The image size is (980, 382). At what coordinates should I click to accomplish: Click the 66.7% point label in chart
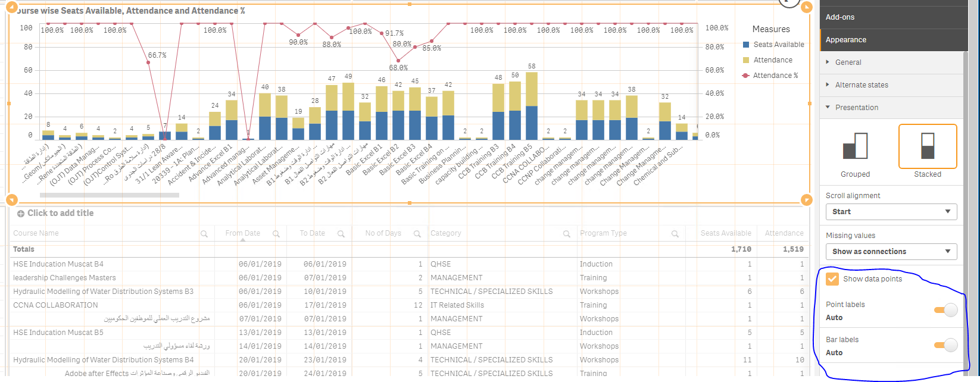tap(157, 55)
